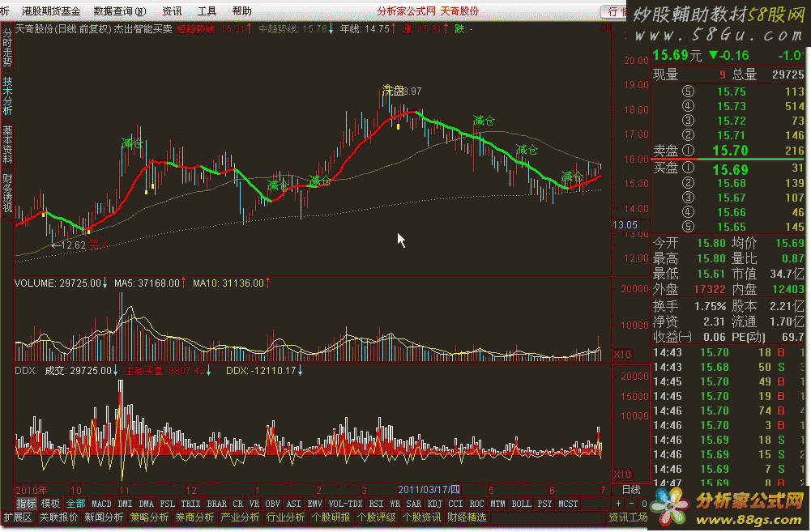
Task: Click the 13.05 price label on price axis
Action: (x=625, y=224)
